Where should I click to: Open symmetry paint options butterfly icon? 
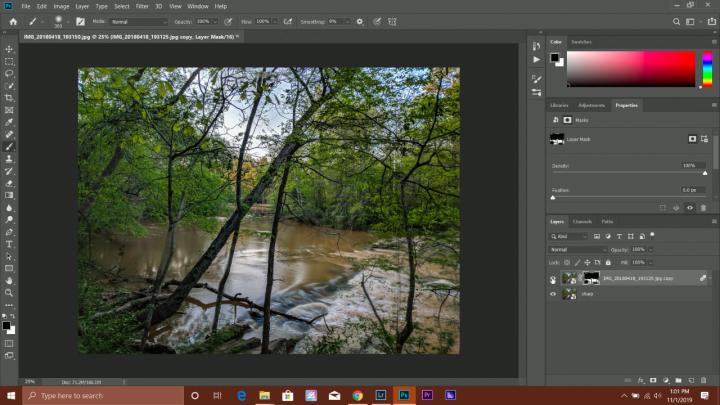click(392, 22)
